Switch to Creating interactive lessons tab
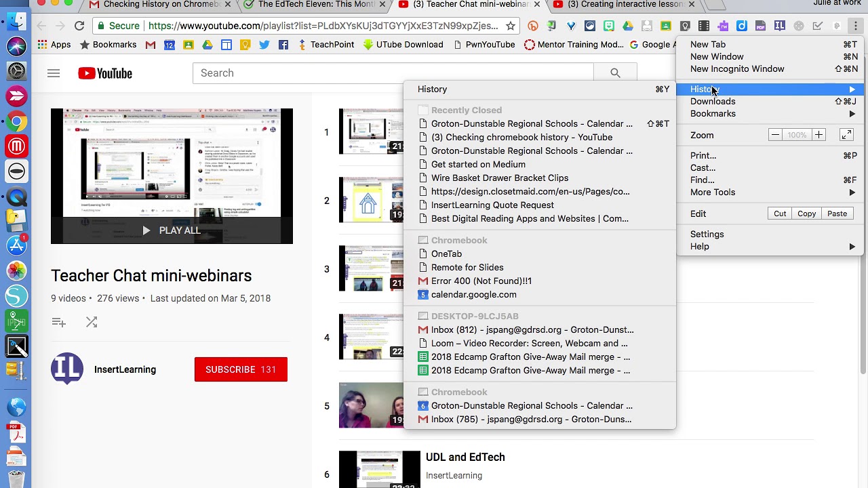 tap(624, 5)
